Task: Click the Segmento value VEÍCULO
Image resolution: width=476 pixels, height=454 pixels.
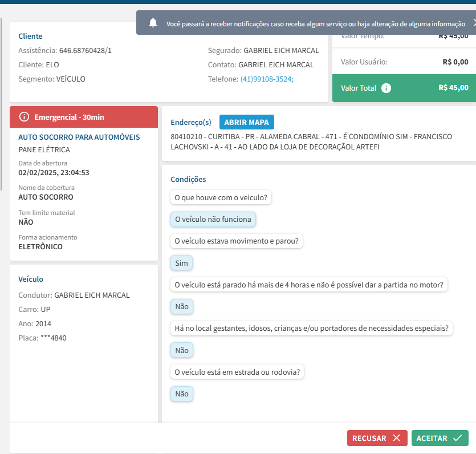Action: (71, 79)
